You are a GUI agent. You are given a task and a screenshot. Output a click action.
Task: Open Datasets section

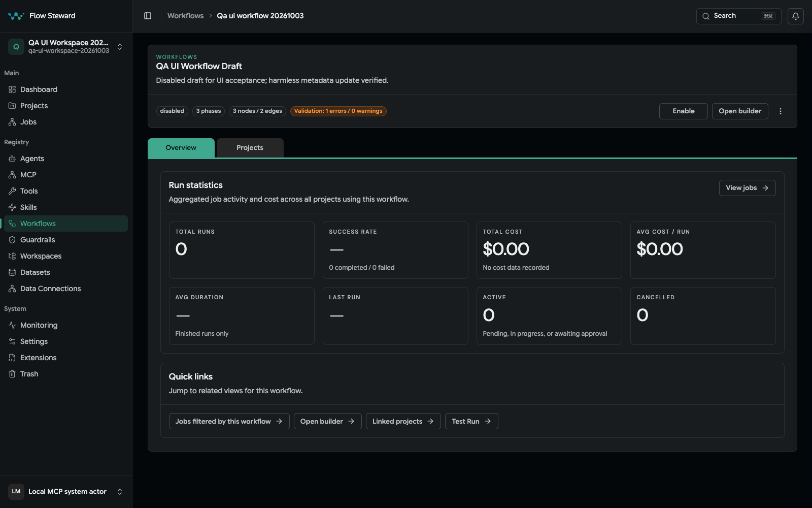[66, 272]
